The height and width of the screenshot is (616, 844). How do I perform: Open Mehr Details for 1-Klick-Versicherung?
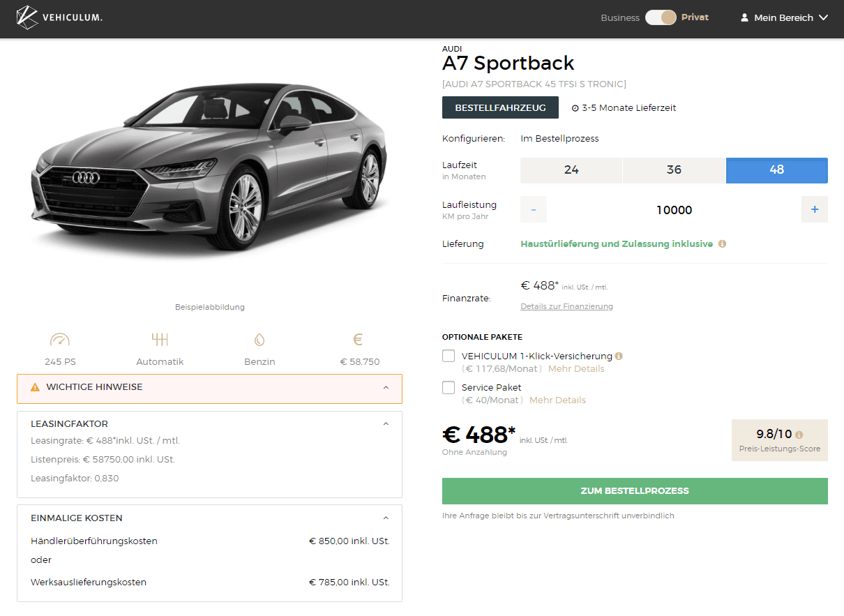[576, 368]
